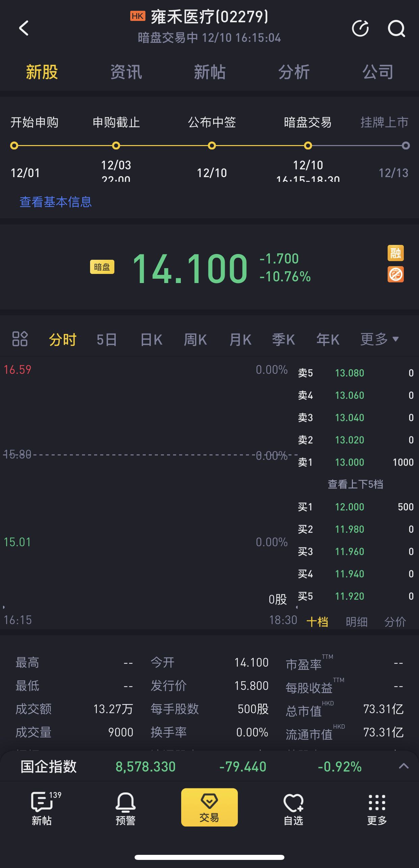
Task: Tap the 今开 14.100 value
Action: pyautogui.click(x=251, y=663)
